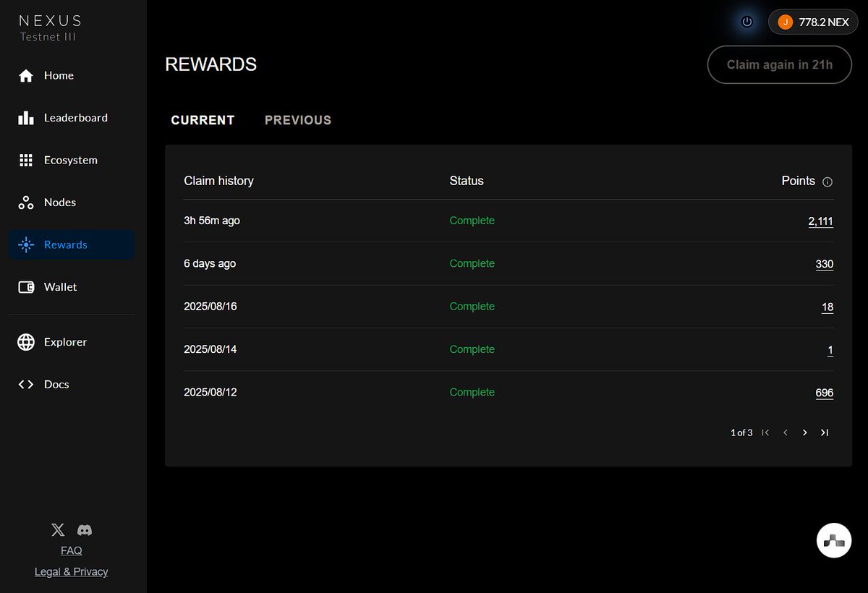Click the '6 days ago' claim entry
The height and width of the screenshot is (593, 868).
pyautogui.click(x=210, y=264)
